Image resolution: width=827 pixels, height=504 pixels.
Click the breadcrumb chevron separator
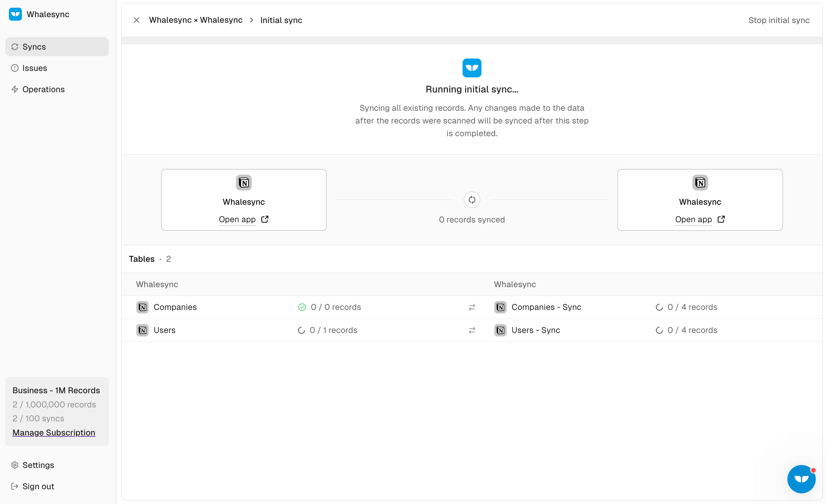tap(252, 20)
